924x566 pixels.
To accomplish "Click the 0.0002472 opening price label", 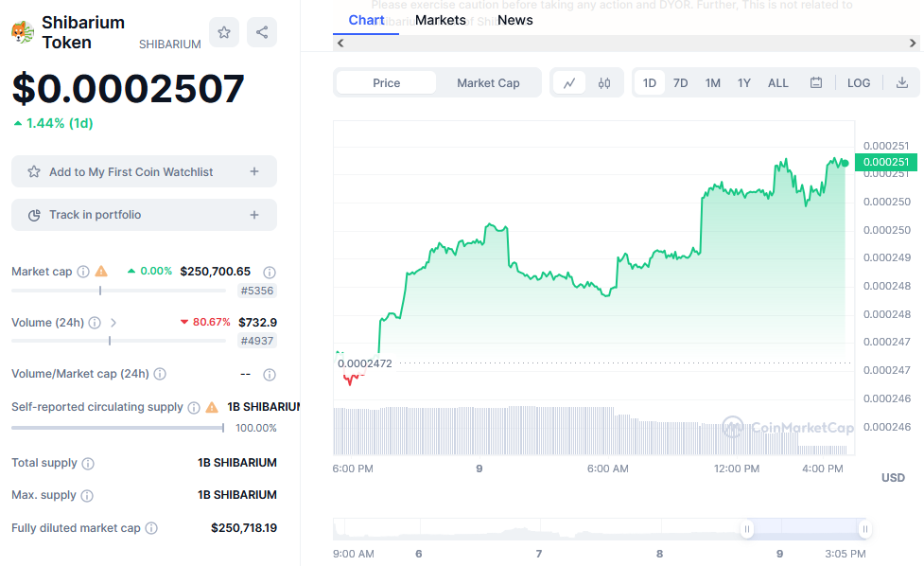I will click(365, 363).
